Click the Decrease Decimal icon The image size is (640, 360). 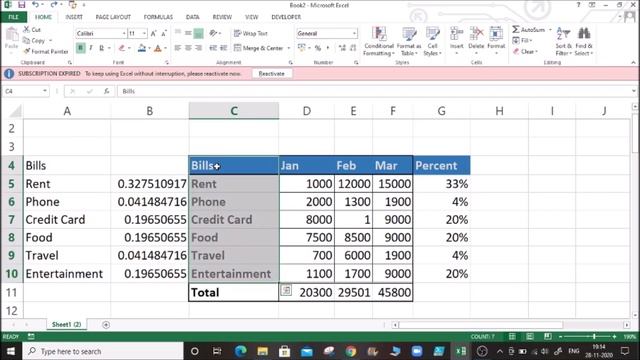pyautogui.click(x=353, y=48)
